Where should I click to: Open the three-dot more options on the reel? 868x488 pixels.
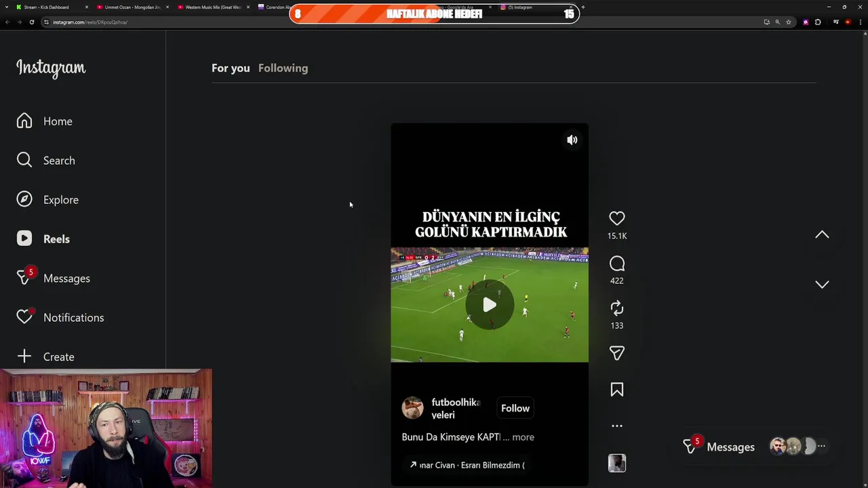[616, 426]
